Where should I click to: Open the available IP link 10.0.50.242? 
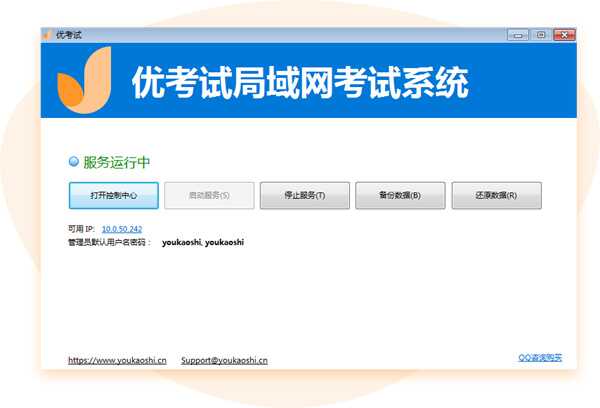122,229
